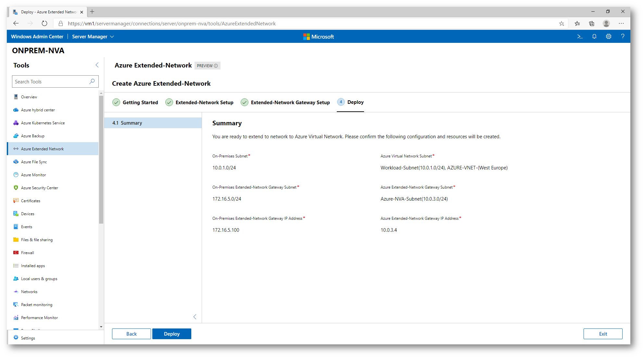Image resolution: width=644 pixels, height=358 pixels.
Task: Go to Extended-Network Setup step
Action: click(x=199, y=103)
